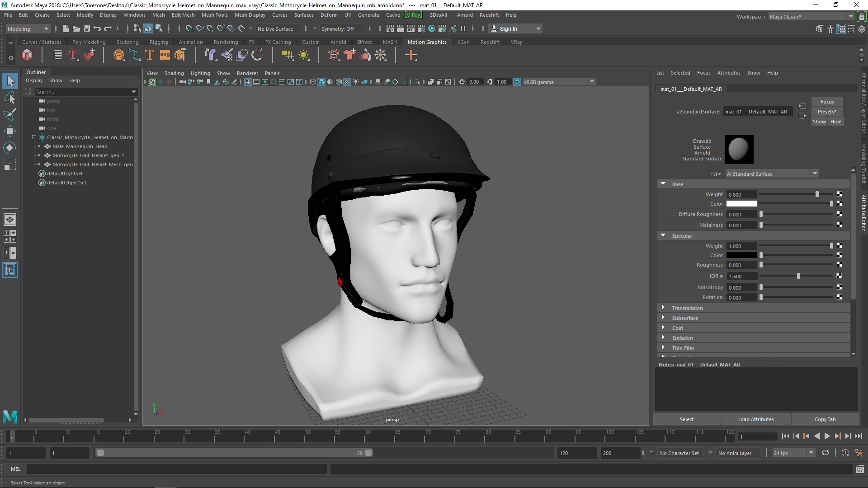Image resolution: width=868 pixels, height=488 pixels.
Task: Click the orange plus shelf icon
Action: coord(411,55)
